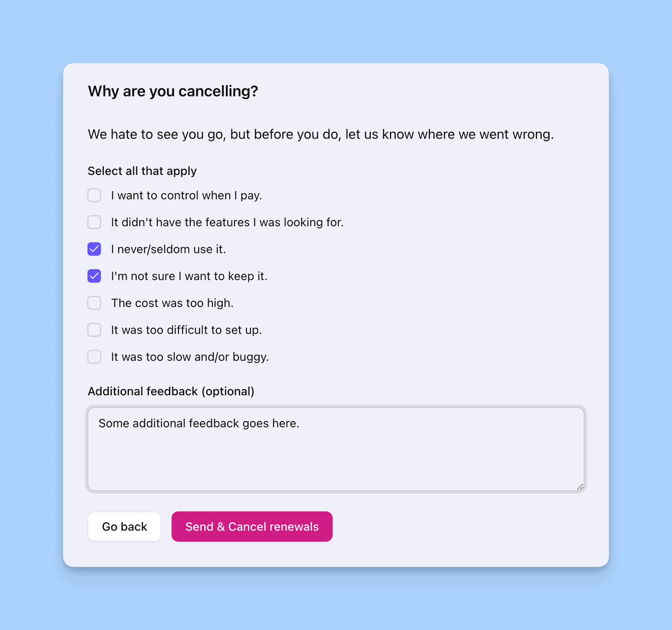672x630 pixels.
Task: Click the Send & Cancel renewals button
Action: [252, 527]
